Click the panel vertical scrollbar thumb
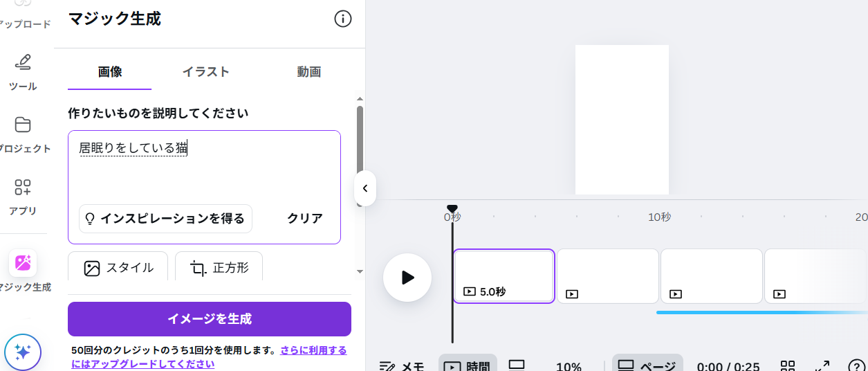868x371 pixels. (x=360, y=137)
